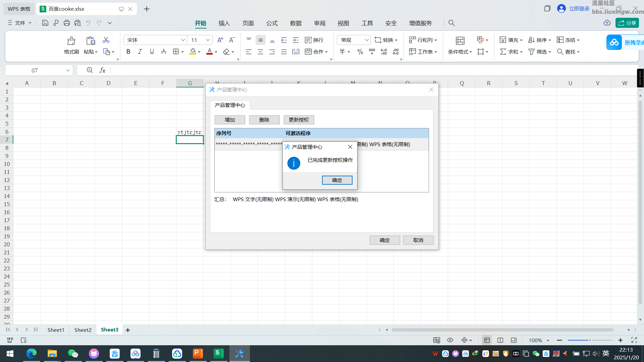Screen dimensions: 644x362
Task: Open number format dropdown (常规)
Action: [x=367, y=40]
